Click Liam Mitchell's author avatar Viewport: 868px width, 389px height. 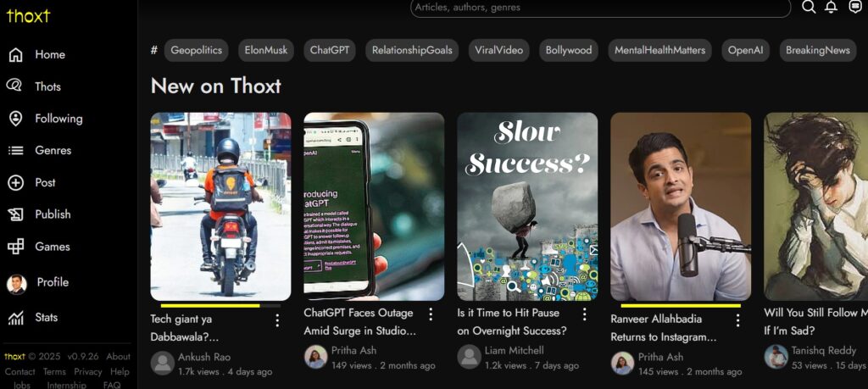point(469,357)
